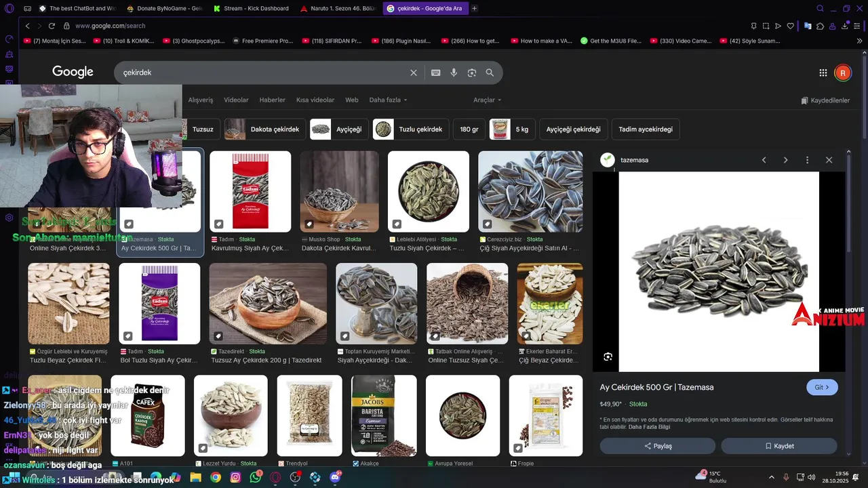Click browser back arrow
The image size is (868, 488).
28,26
